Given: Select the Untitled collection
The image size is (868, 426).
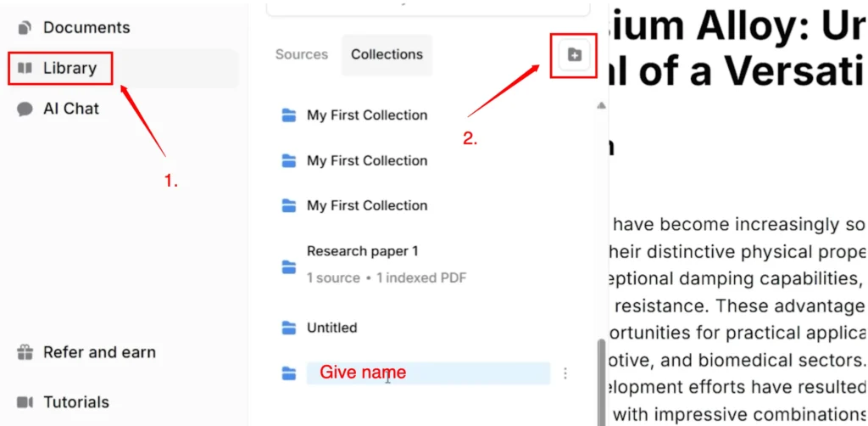Looking at the screenshot, I should click(331, 328).
